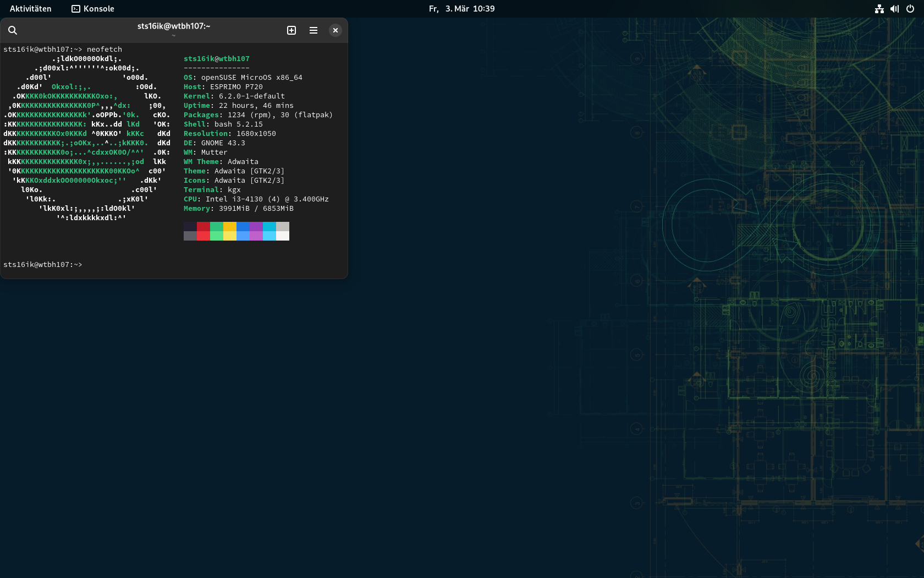Screen dimensions: 924x578
Task: Click the 'OS: openSUSE MicroOS x86_64' line
Action: pyautogui.click(x=243, y=78)
